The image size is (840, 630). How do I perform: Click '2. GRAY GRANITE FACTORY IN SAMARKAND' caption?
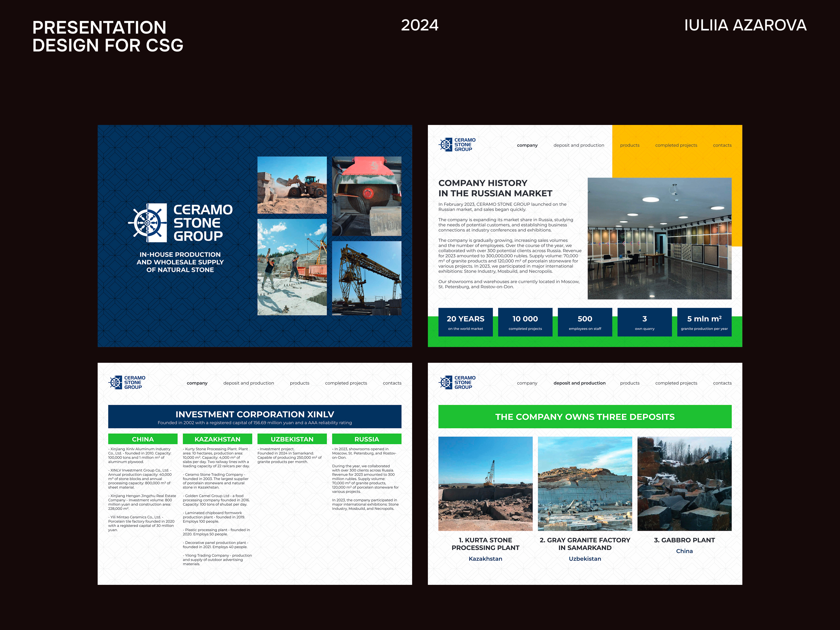(x=585, y=544)
